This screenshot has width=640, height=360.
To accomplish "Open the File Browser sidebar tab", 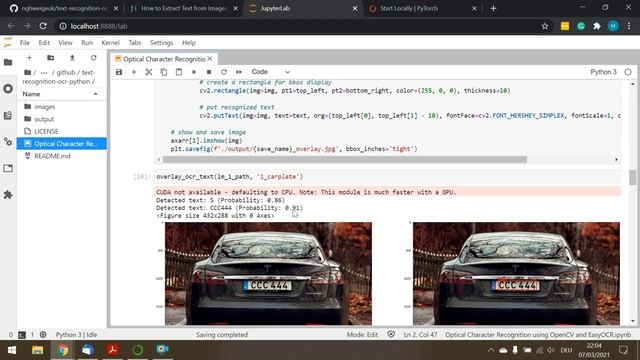I will pos(8,62).
